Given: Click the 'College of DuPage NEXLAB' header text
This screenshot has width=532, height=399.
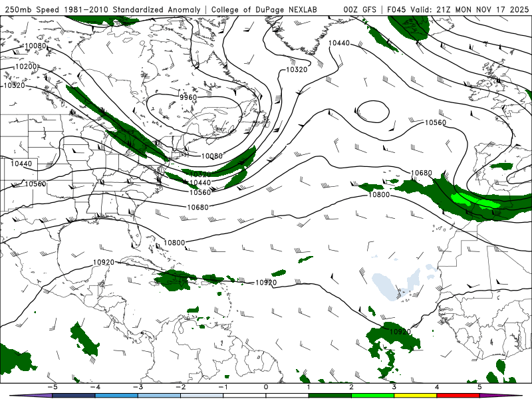Looking at the screenshot, I should coord(264,9).
